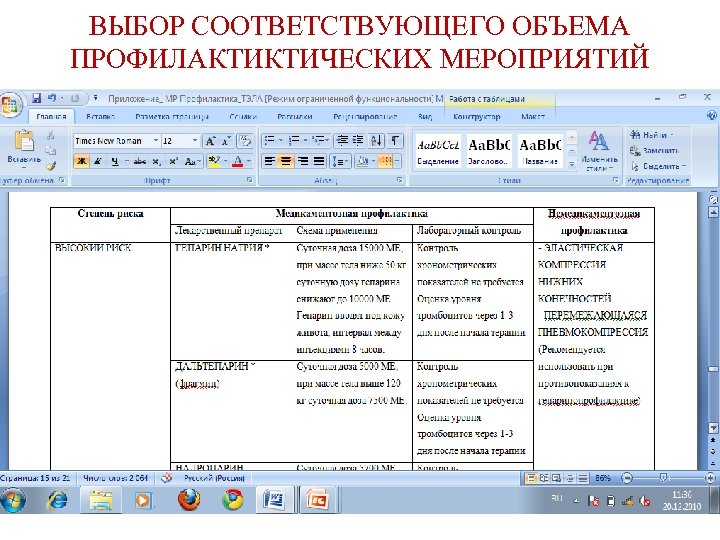
Task: Open Change Case (Aa) dropdown
Action: [x=192, y=161]
